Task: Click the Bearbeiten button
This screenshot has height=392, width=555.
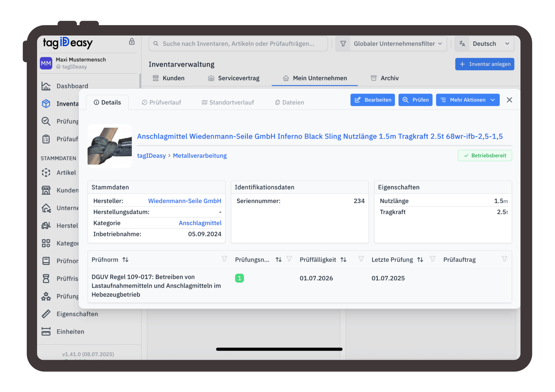Action: 372,100
